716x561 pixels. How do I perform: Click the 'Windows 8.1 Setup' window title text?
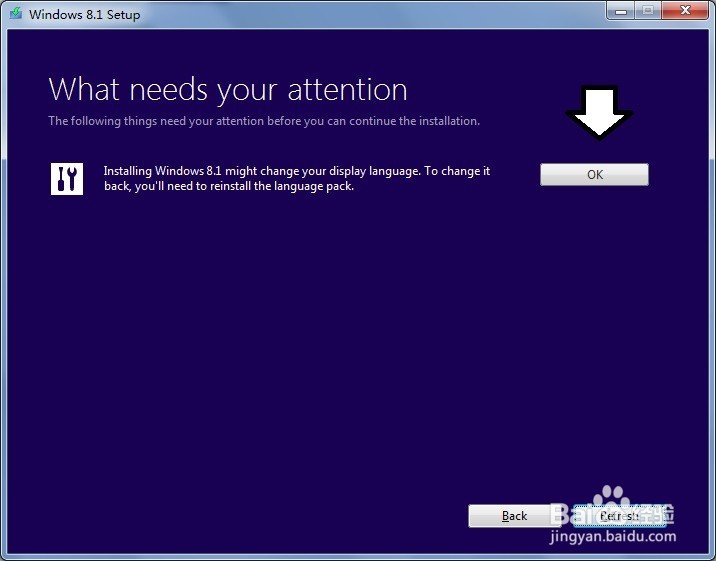(84, 15)
